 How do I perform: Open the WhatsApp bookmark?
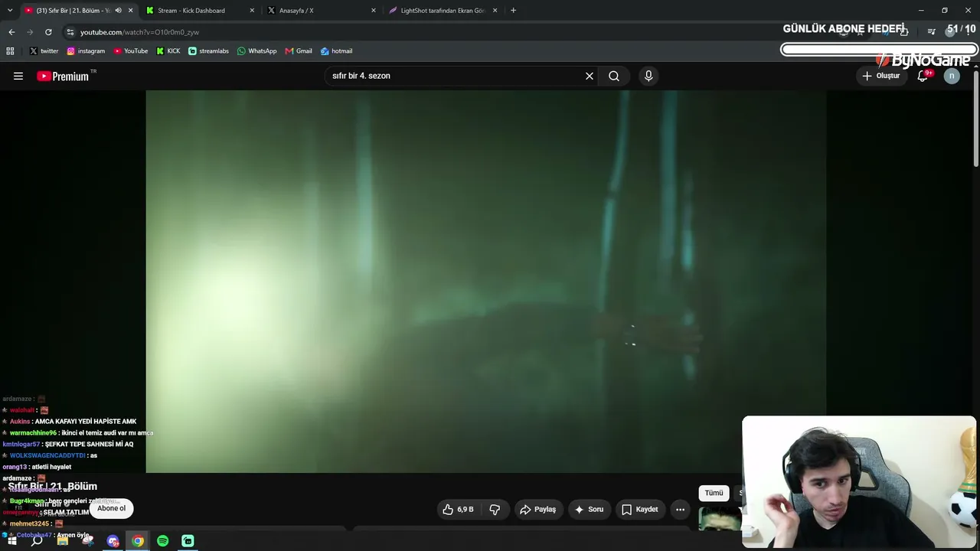click(x=257, y=51)
